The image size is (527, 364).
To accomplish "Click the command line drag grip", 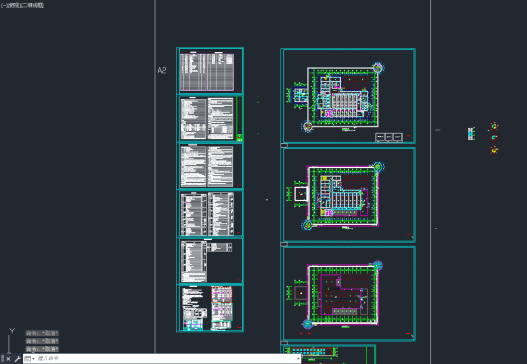I will 2,359.
